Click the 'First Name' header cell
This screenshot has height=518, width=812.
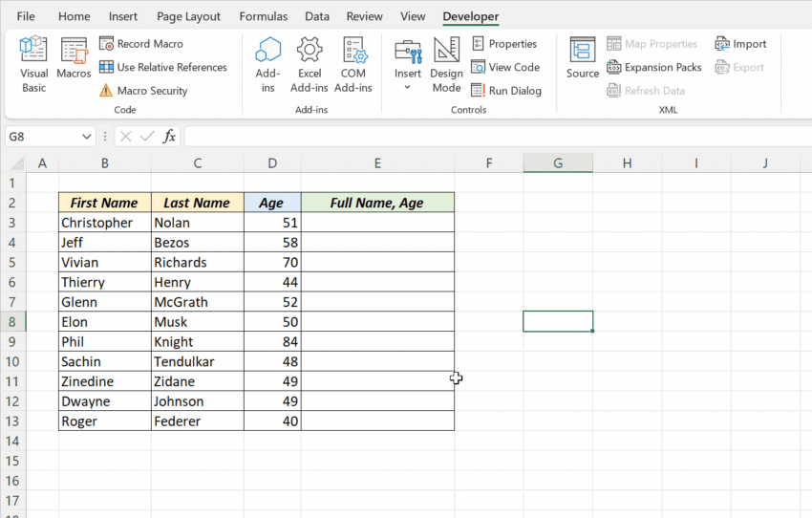[x=105, y=203]
